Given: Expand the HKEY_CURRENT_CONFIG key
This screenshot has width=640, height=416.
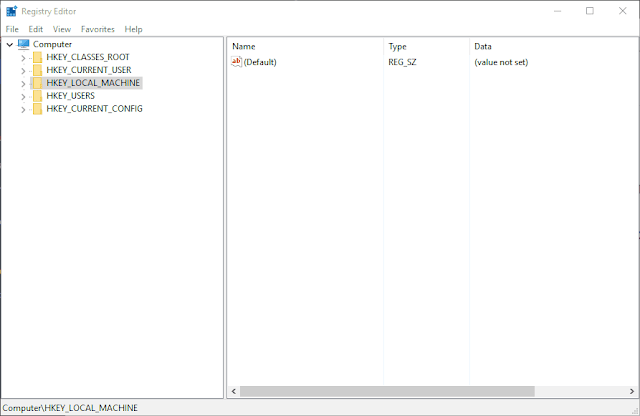Looking at the screenshot, I should (23, 109).
